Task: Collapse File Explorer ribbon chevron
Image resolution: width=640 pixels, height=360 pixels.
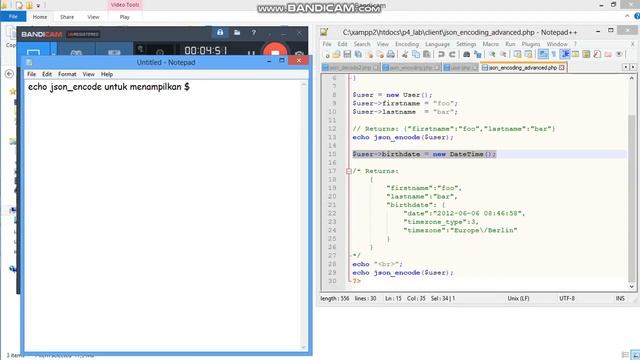Action: tap(627, 16)
